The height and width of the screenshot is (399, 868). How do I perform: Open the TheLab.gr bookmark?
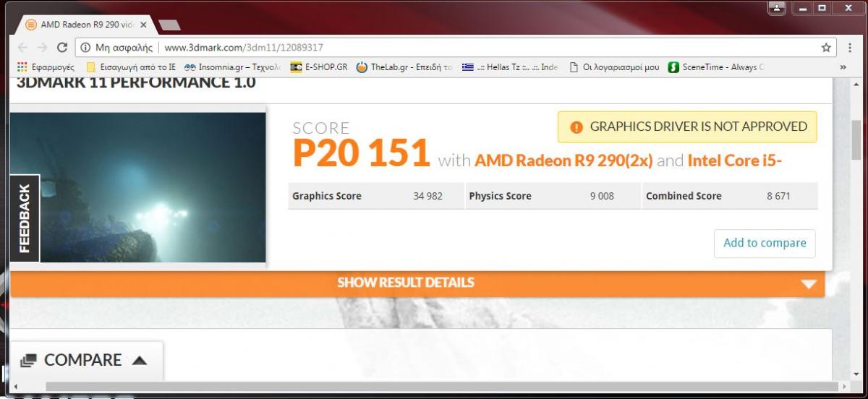click(404, 67)
